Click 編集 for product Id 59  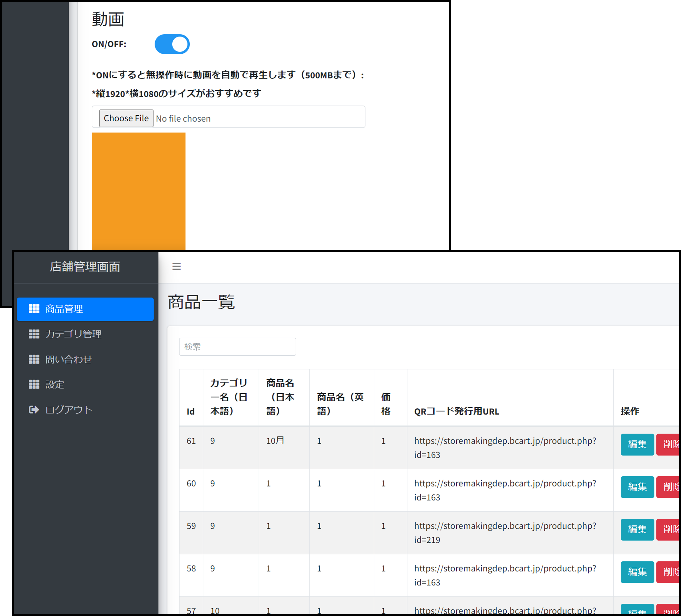pyautogui.click(x=637, y=530)
